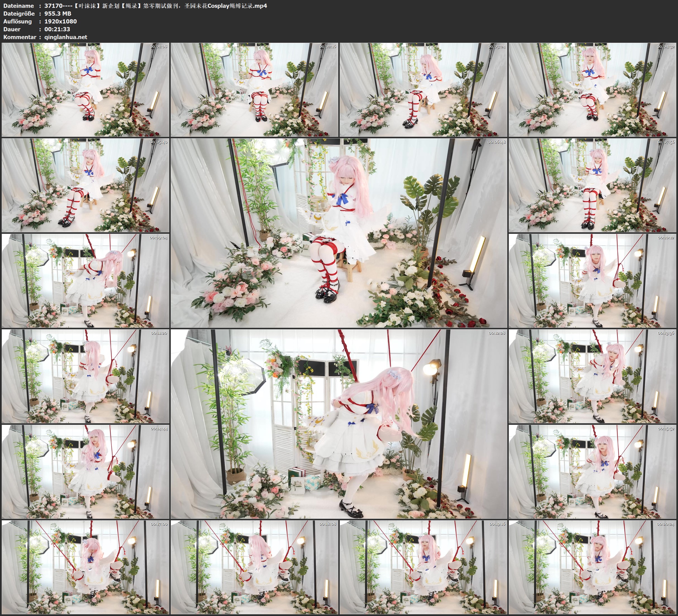Select the 00:19:16 frame preview
The height and width of the screenshot is (616, 678).
coord(424,567)
